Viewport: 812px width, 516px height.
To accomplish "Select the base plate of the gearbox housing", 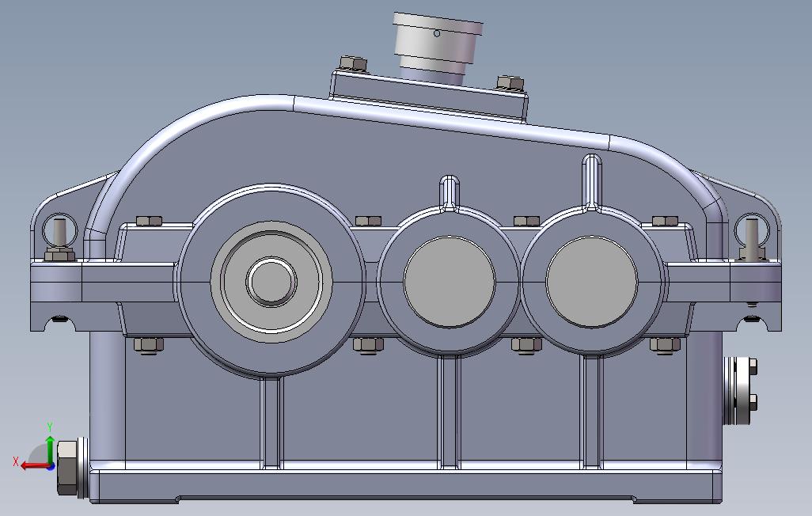I will [405, 486].
